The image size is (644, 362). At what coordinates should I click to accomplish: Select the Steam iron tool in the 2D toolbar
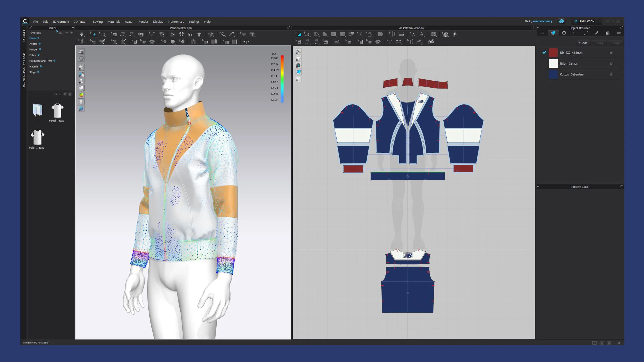coord(337,42)
